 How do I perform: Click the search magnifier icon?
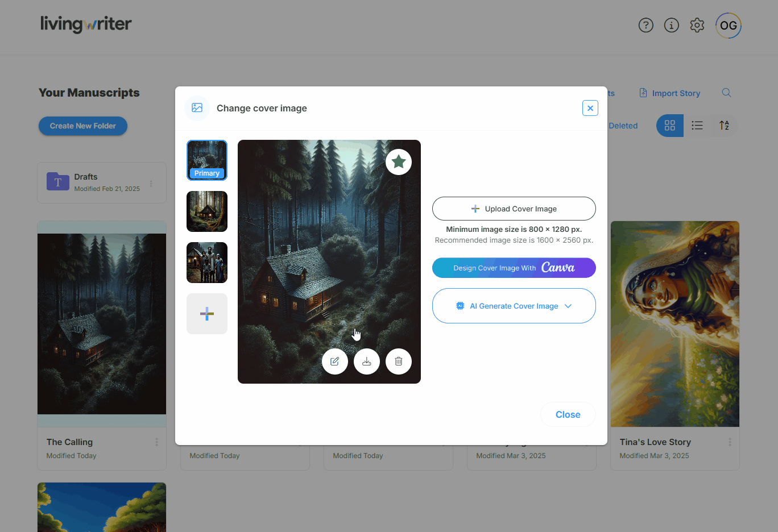[x=726, y=93]
